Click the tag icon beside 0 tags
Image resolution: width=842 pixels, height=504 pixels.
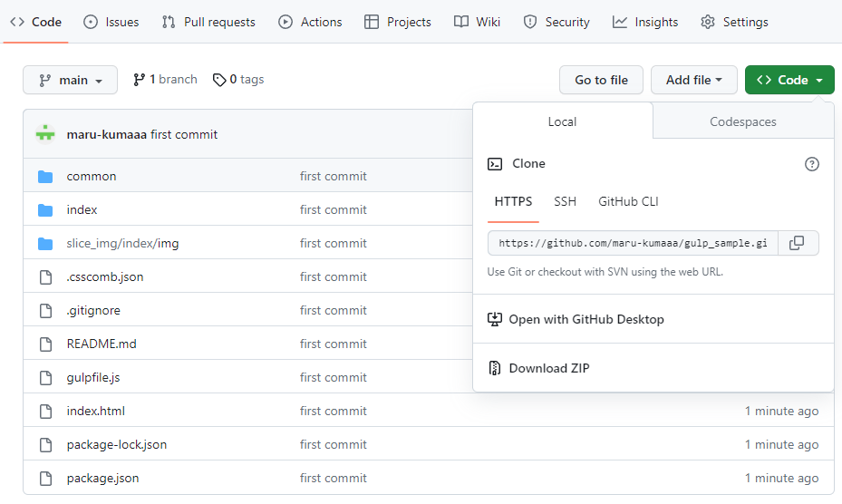point(219,80)
